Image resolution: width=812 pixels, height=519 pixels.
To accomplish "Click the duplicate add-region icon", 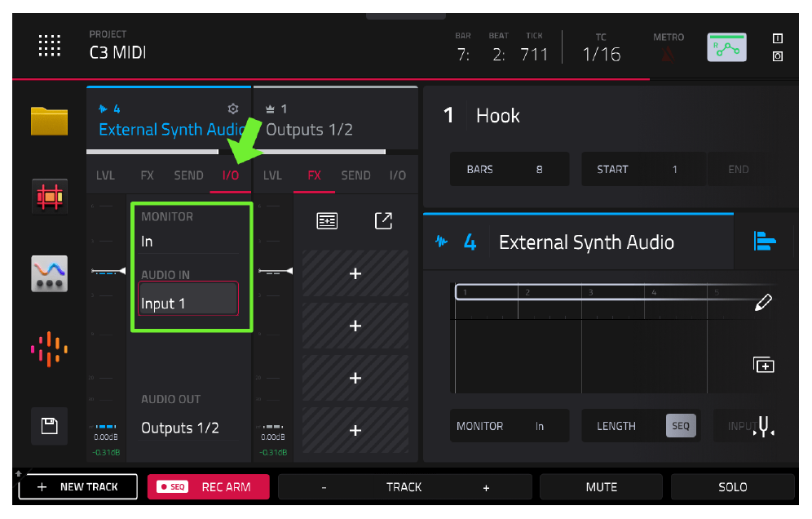I will click(x=763, y=365).
